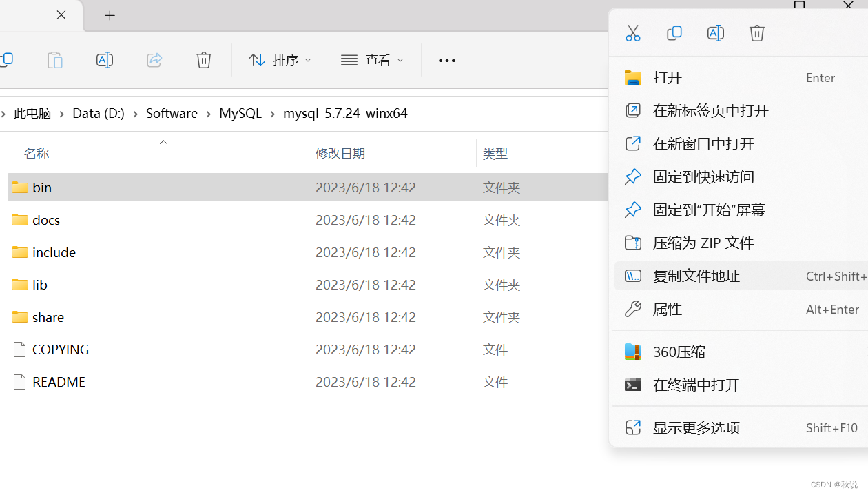Click the See more ellipsis in the toolbar
This screenshot has width=868, height=495.
pyautogui.click(x=446, y=60)
